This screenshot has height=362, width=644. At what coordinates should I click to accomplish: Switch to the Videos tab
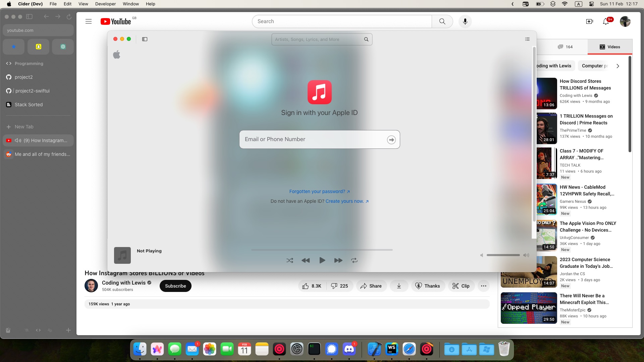[610, 47]
